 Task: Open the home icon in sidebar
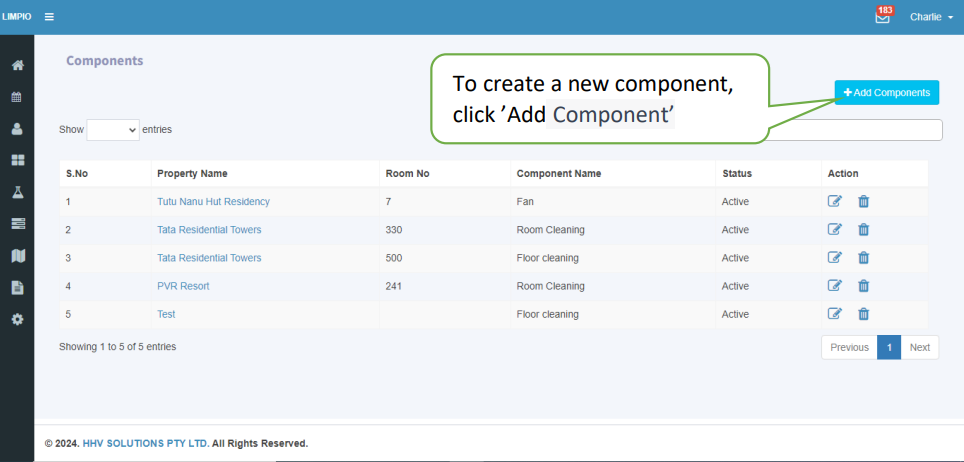pyautogui.click(x=18, y=65)
